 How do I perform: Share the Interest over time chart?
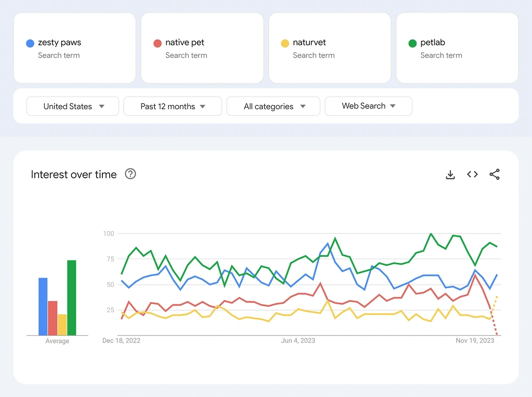(x=494, y=174)
